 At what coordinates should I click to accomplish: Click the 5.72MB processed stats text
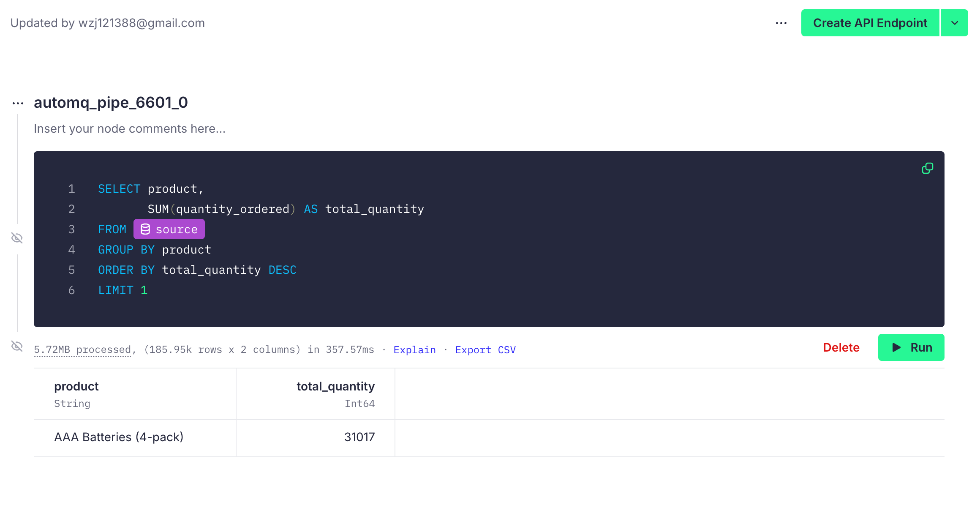pos(82,350)
